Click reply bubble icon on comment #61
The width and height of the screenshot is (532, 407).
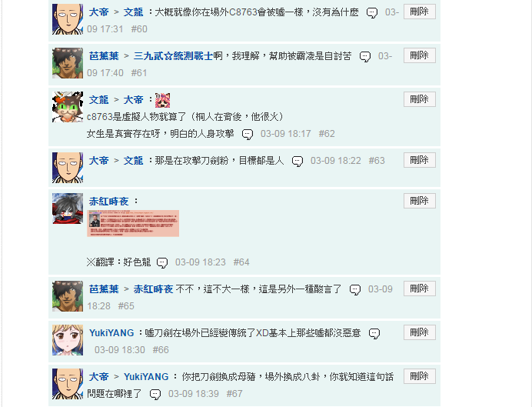coord(365,57)
